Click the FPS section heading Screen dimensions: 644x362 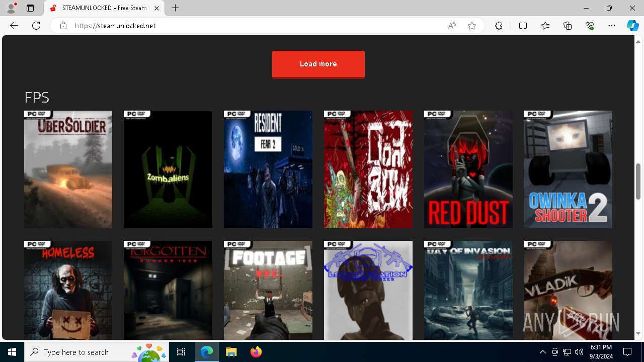tap(37, 97)
